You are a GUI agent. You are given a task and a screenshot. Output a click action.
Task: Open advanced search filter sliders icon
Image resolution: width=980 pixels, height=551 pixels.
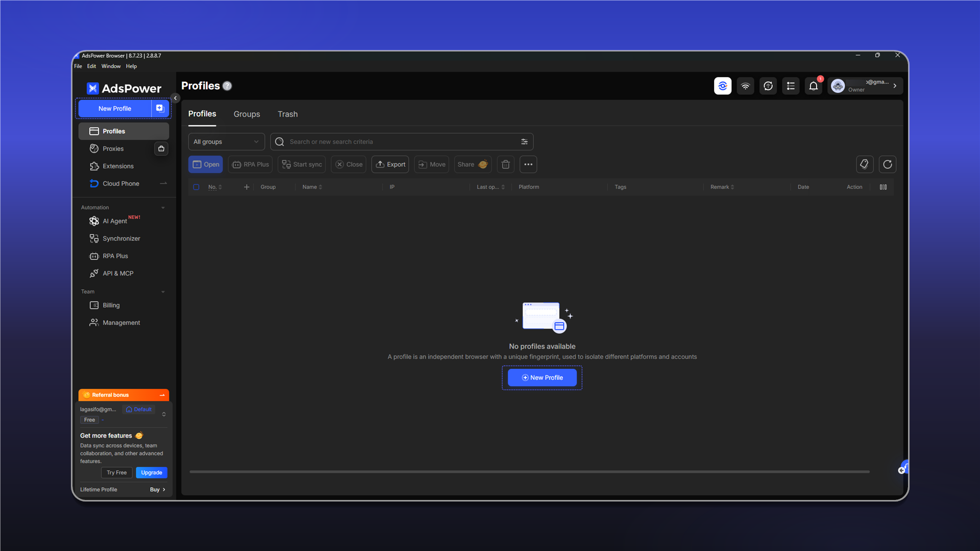pyautogui.click(x=524, y=142)
